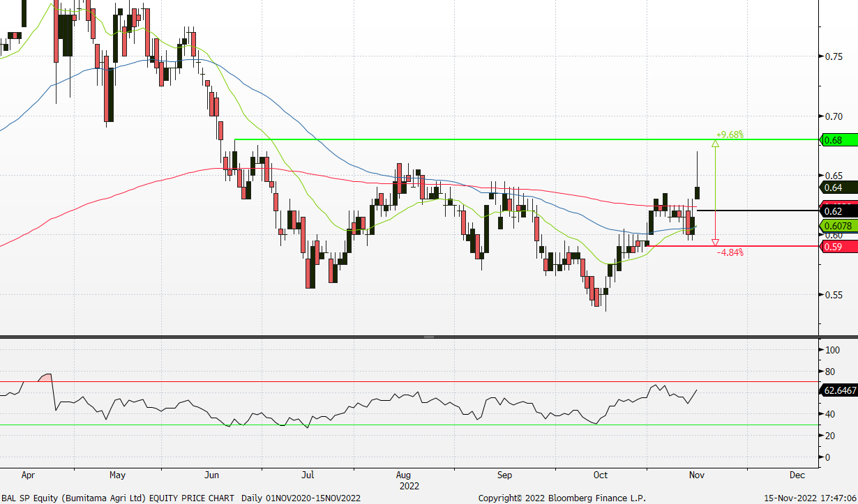Click the Dec label on date axis
This screenshot has height=504, width=858.
click(797, 475)
